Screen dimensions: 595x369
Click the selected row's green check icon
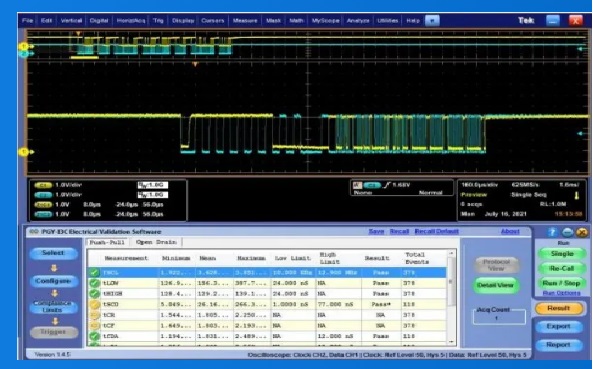94,273
